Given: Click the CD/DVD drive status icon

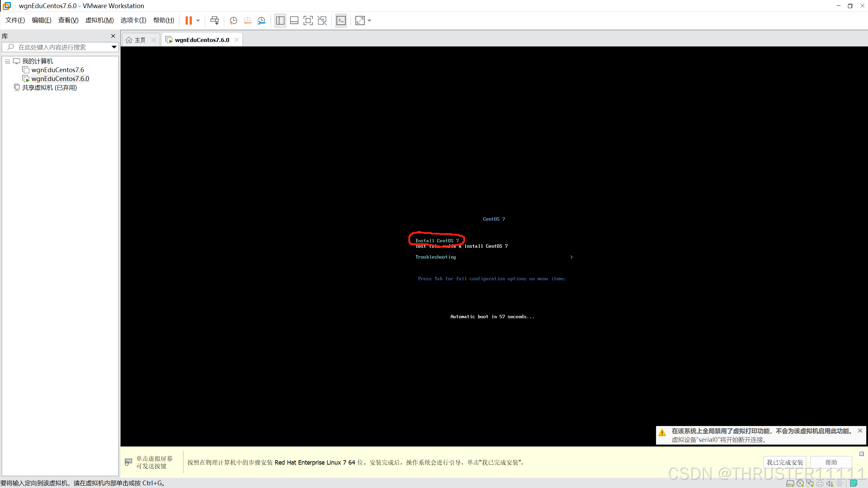Looking at the screenshot, I should pyautogui.click(x=800, y=484).
